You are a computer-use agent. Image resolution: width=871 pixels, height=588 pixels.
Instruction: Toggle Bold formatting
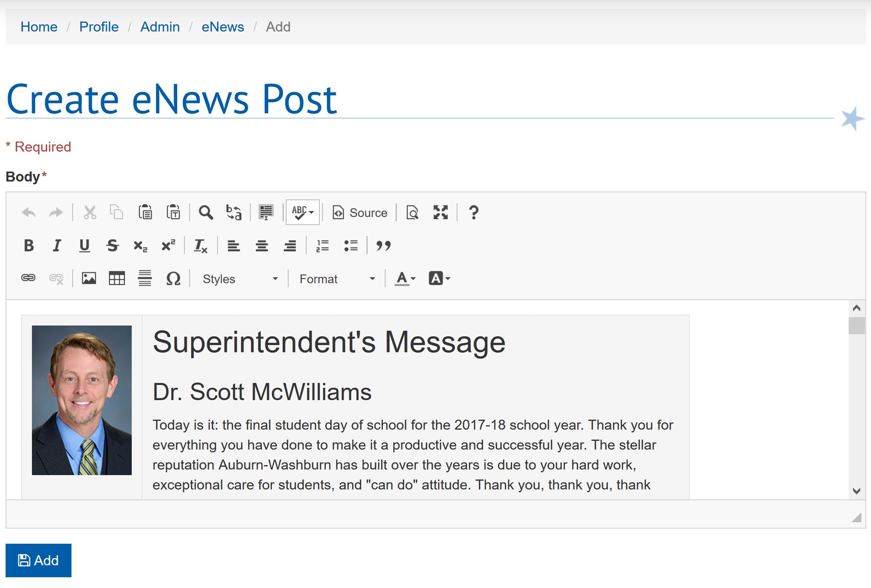pyautogui.click(x=29, y=246)
